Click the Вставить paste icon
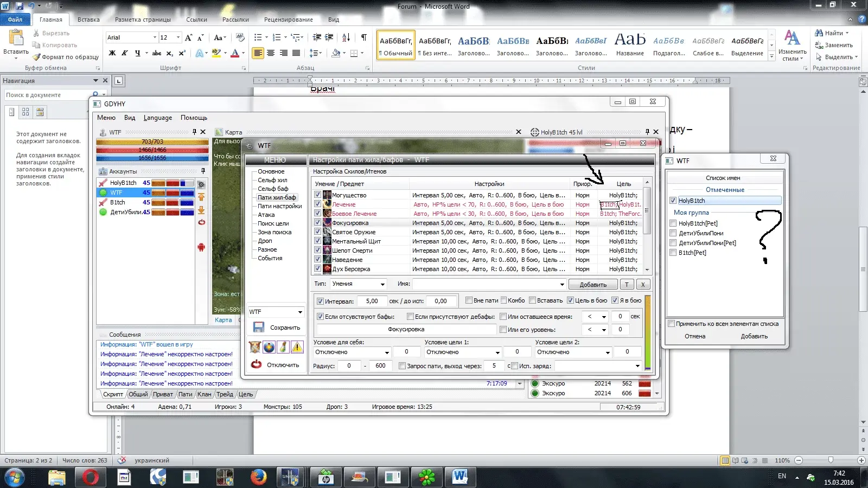 (16, 37)
